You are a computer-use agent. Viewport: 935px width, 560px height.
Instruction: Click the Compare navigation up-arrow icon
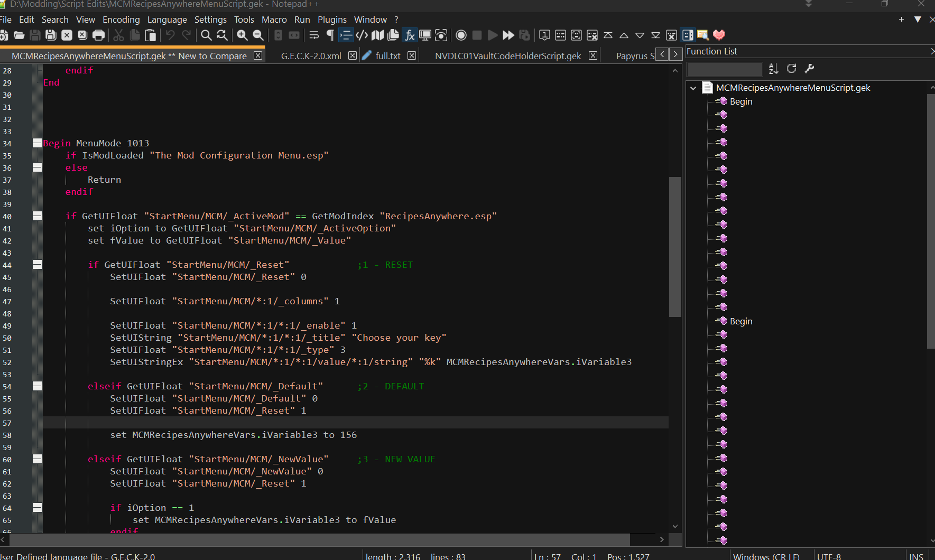(x=624, y=35)
